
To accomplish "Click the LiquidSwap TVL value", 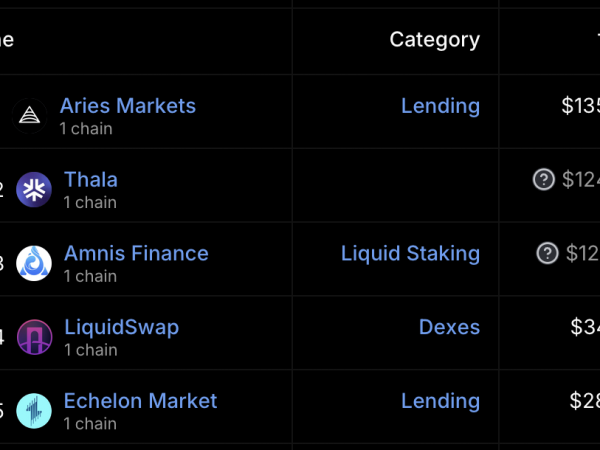I will pyautogui.click(x=585, y=327).
